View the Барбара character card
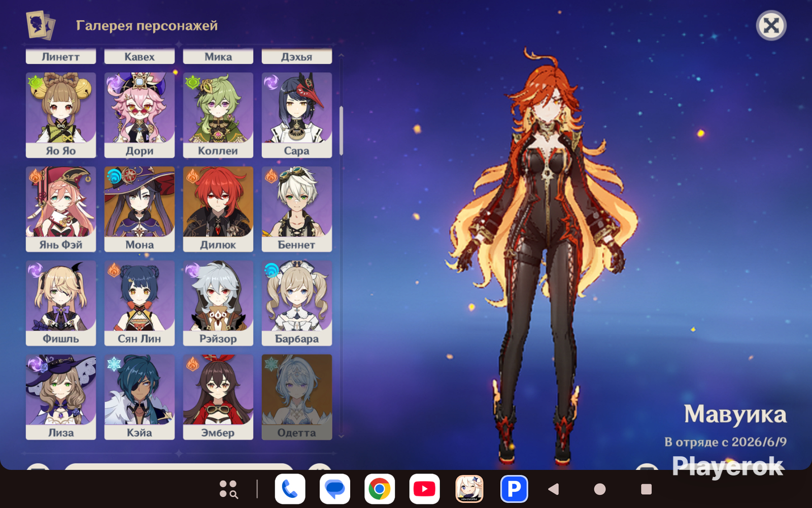 click(x=297, y=303)
